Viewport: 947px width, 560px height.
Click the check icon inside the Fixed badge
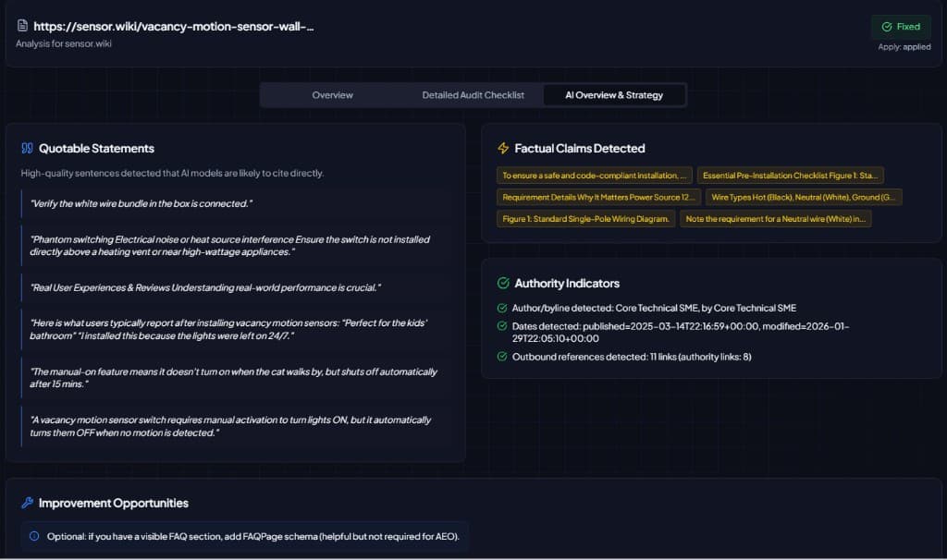887,27
